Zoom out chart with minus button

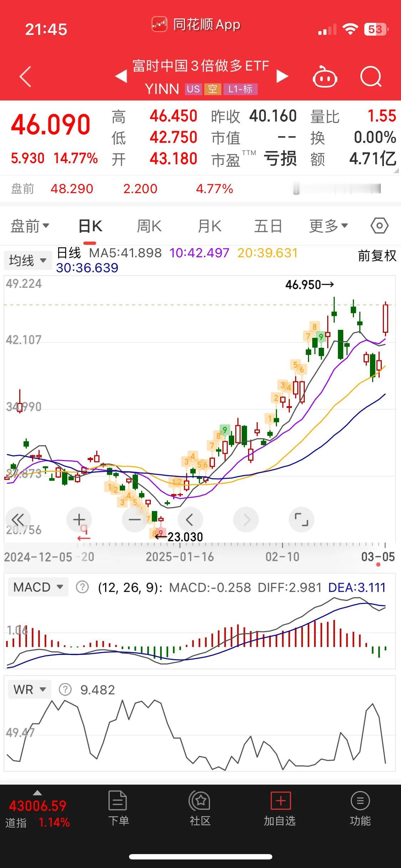134,520
